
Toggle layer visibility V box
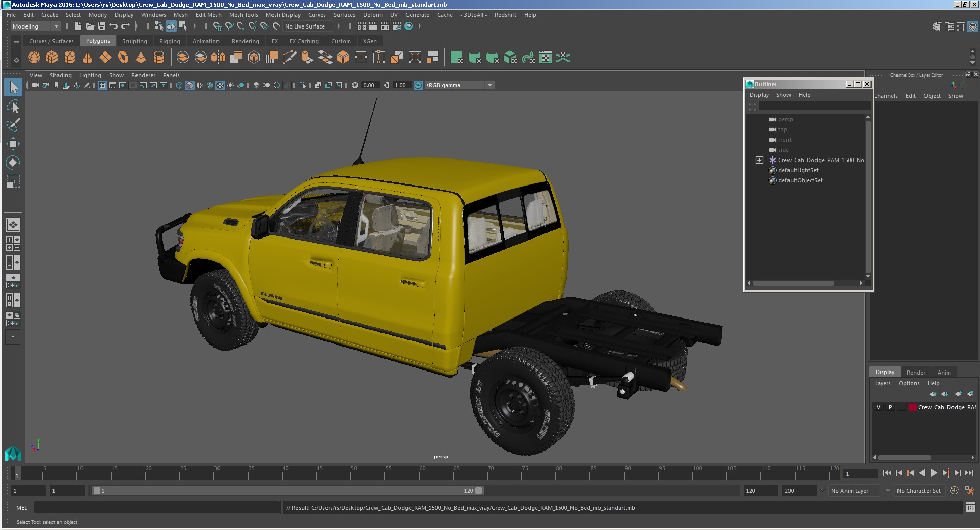pos(878,407)
